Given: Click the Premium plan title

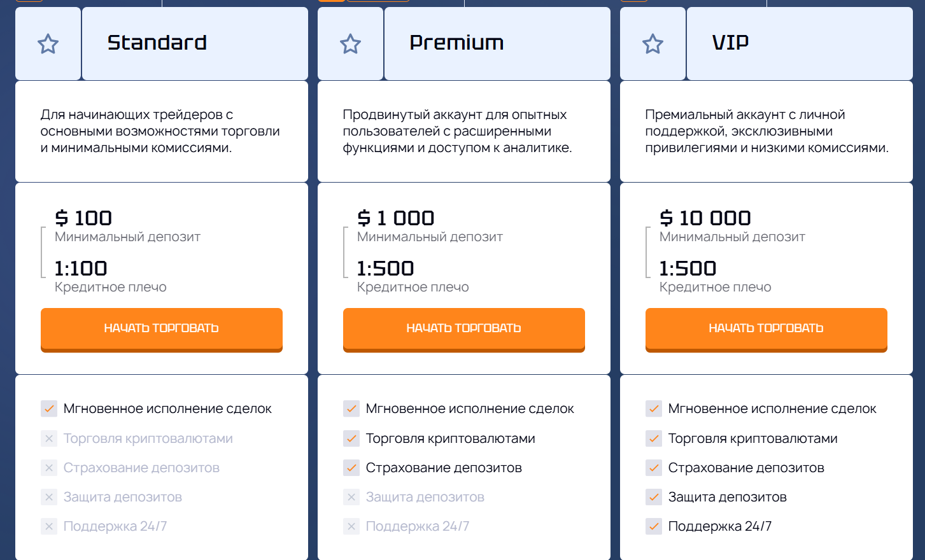Looking at the screenshot, I should click(456, 43).
